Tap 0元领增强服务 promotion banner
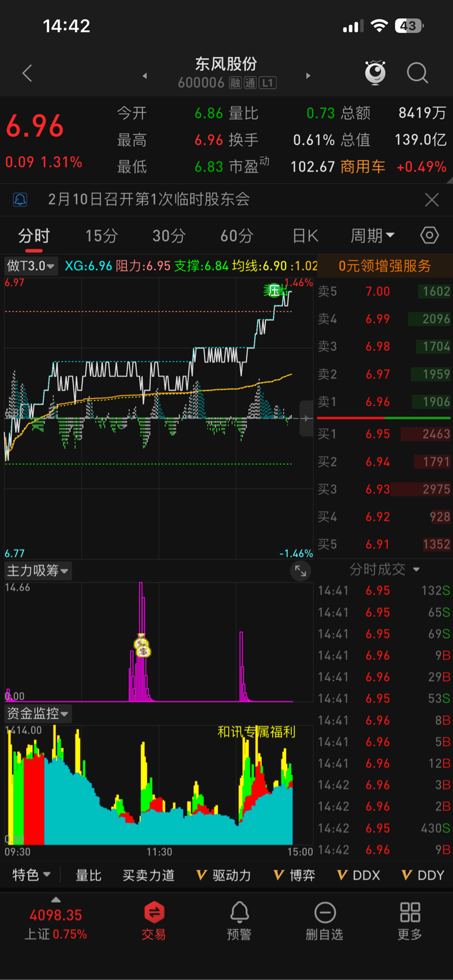The height and width of the screenshot is (980, 453). [385, 266]
